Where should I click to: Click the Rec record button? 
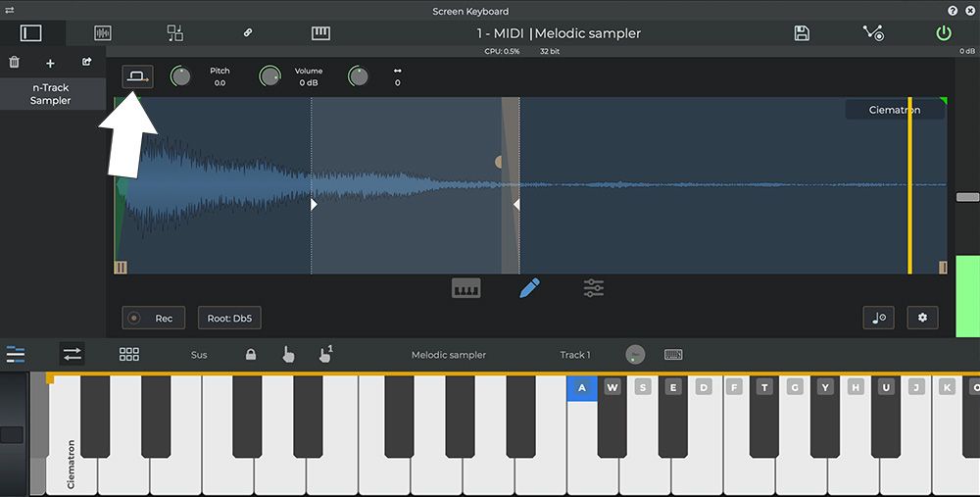pyautogui.click(x=154, y=319)
